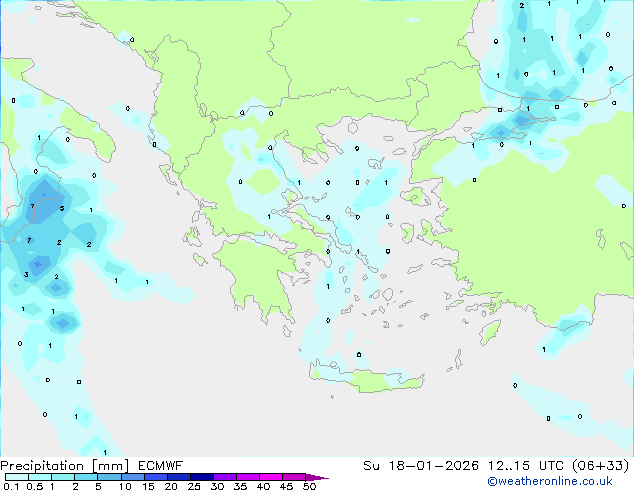Click the 40–45 mm magenta legend swatch
Viewport: 634px width, 490px height.
point(271,477)
